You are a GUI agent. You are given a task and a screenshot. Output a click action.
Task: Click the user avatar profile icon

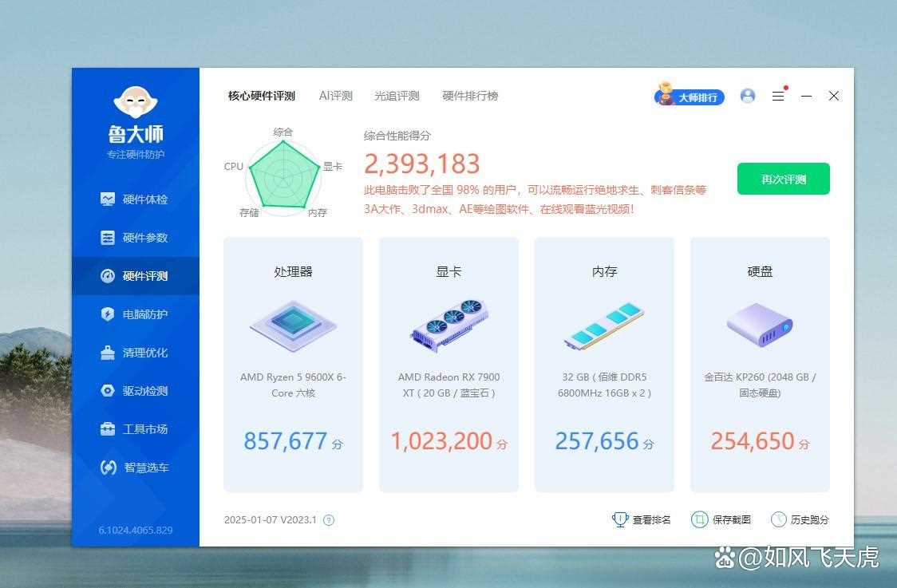click(x=747, y=96)
